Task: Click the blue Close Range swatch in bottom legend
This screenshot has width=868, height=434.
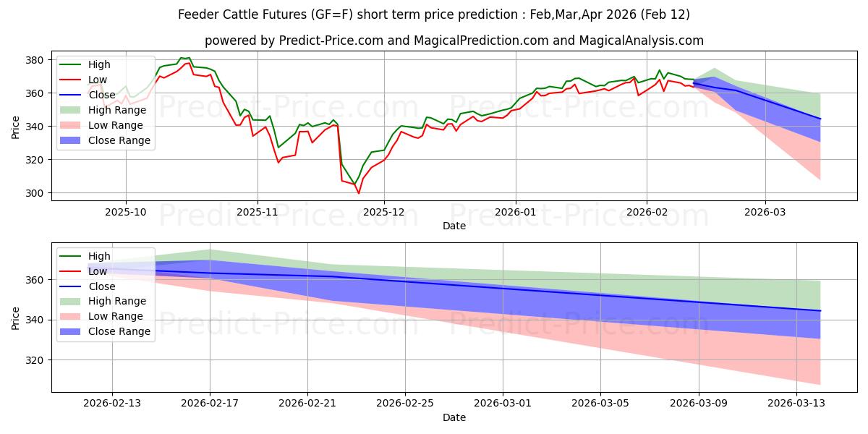Action: coord(72,331)
